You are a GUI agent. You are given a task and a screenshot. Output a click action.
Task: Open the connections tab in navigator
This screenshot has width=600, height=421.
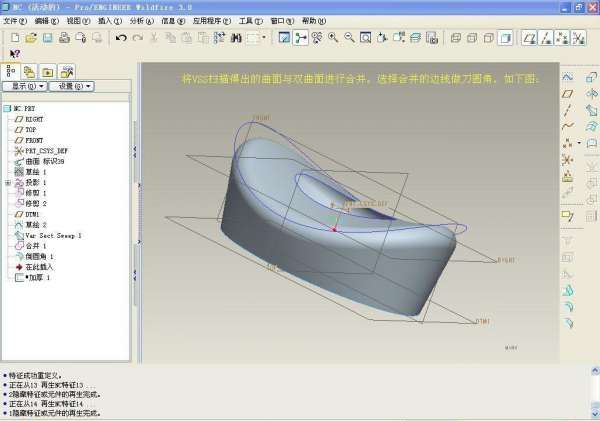(x=67, y=72)
